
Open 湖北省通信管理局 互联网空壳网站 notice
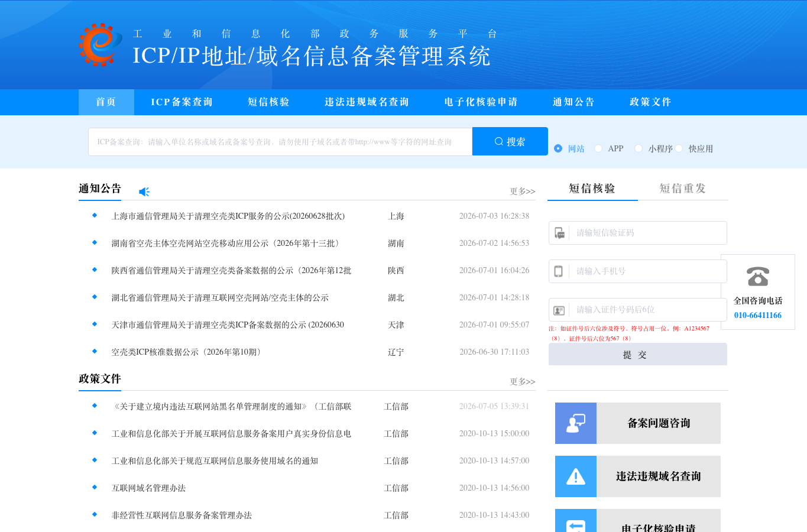coord(220,298)
